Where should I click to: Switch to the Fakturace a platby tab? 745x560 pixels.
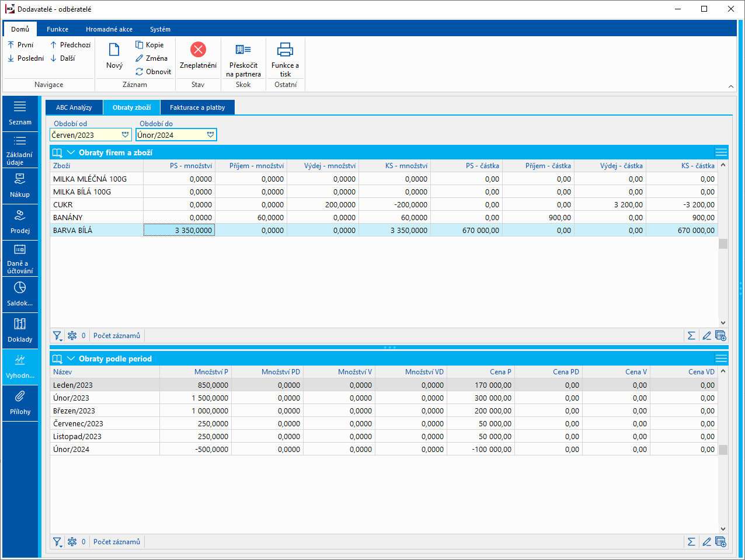tap(197, 107)
